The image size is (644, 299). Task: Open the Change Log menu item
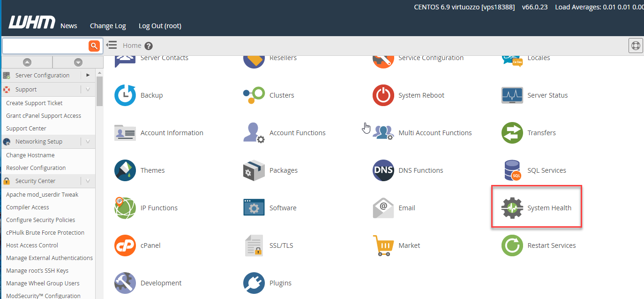pos(108,26)
